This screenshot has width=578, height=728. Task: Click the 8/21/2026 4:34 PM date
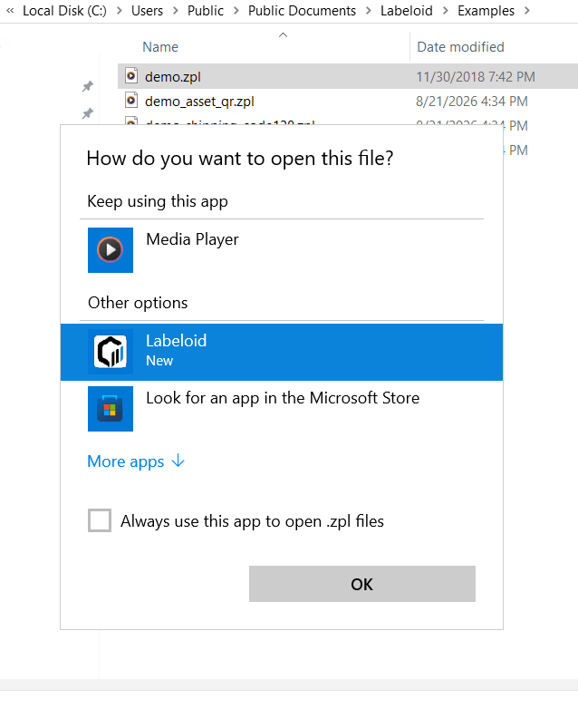[x=472, y=102]
